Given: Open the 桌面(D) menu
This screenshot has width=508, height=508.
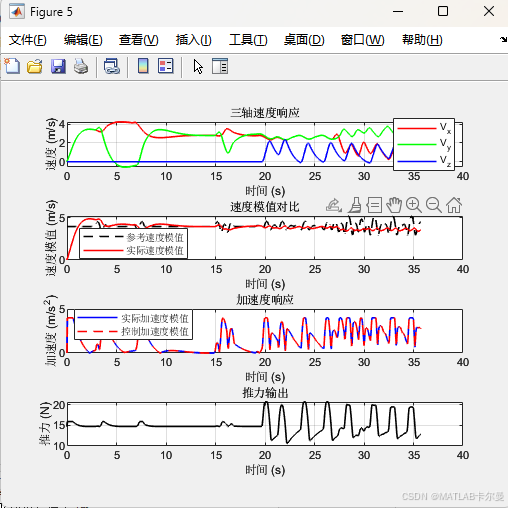Looking at the screenshot, I should coord(304,40).
